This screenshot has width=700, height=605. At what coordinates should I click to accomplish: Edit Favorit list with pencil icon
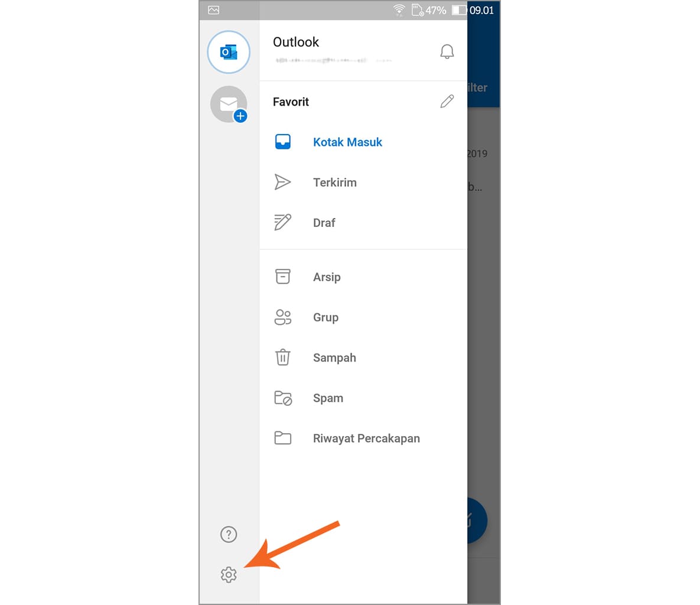tap(447, 102)
